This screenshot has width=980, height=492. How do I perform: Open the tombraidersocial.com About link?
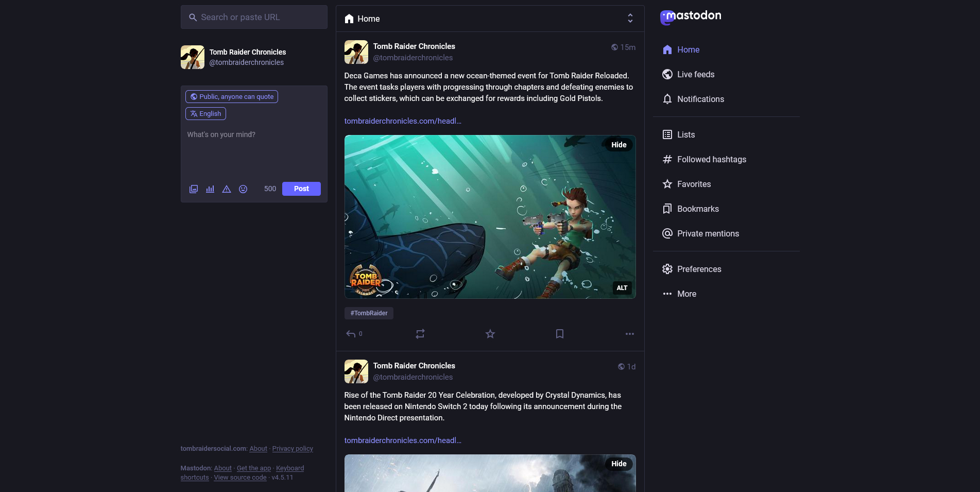pyautogui.click(x=259, y=449)
